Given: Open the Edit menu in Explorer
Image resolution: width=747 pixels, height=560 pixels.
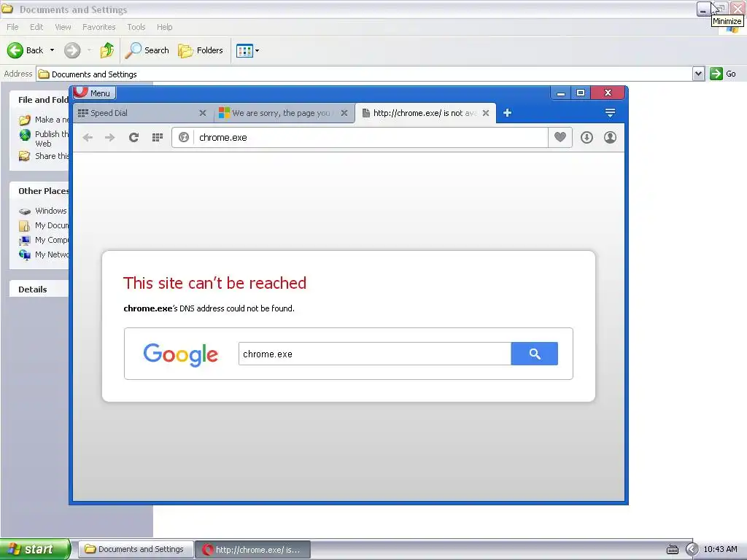Looking at the screenshot, I should 36,27.
